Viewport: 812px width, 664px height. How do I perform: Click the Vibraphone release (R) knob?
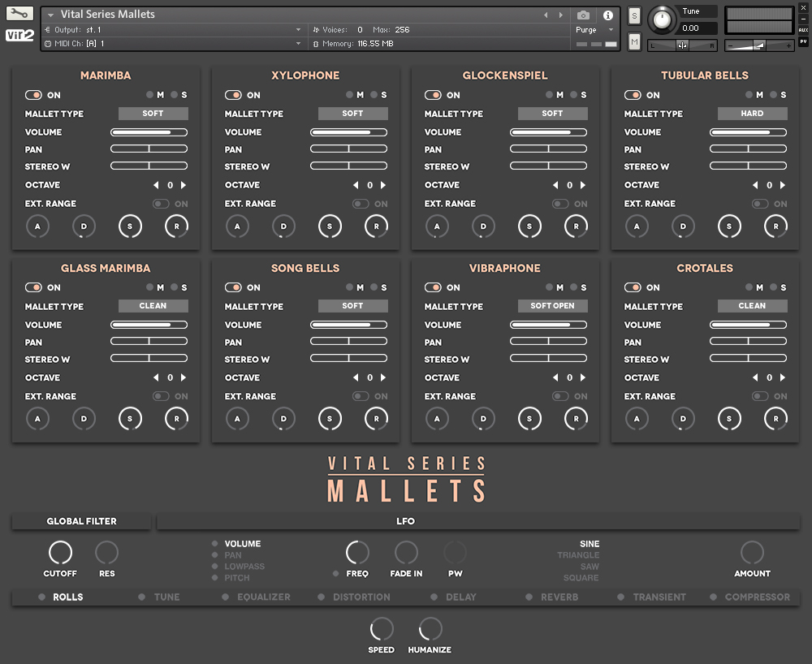pyautogui.click(x=576, y=419)
